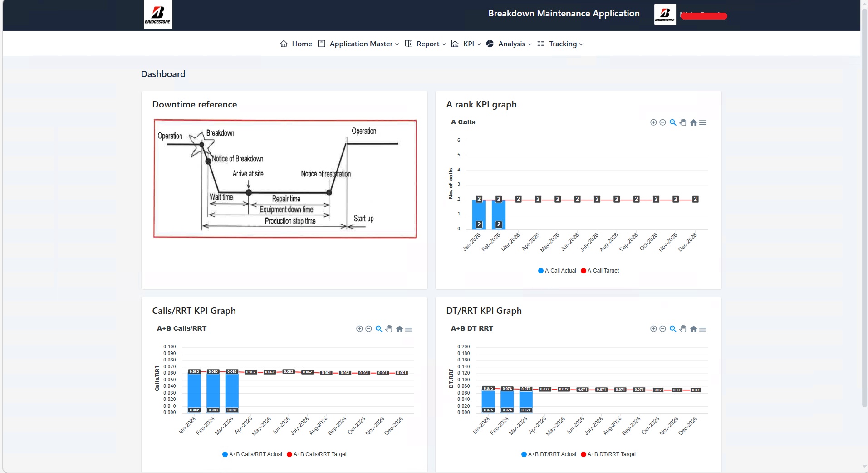This screenshot has width=868, height=473.
Task: Toggle the A+B Calls/RRT Target legend series
Action: click(317, 454)
